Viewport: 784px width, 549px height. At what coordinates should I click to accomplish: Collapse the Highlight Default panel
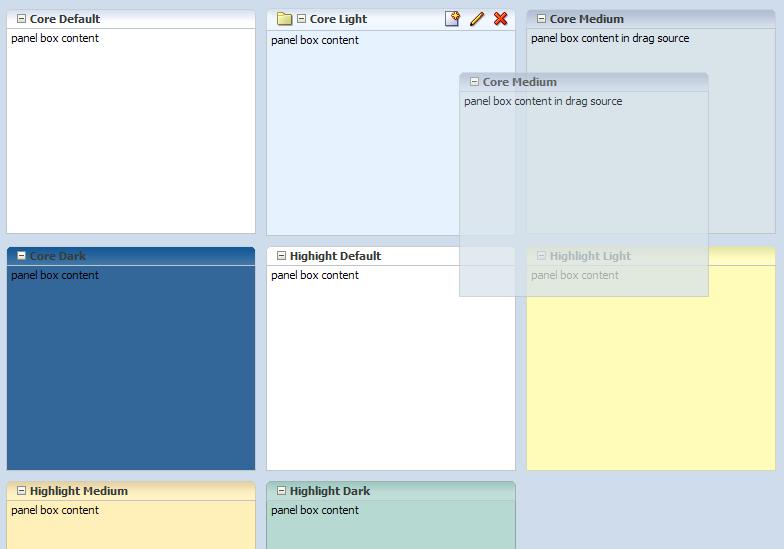click(x=281, y=256)
